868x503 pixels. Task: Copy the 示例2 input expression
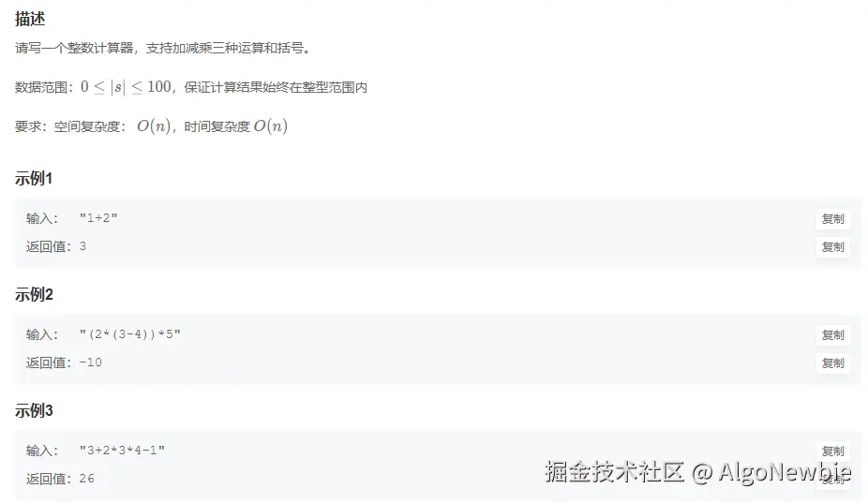coord(832,334)
